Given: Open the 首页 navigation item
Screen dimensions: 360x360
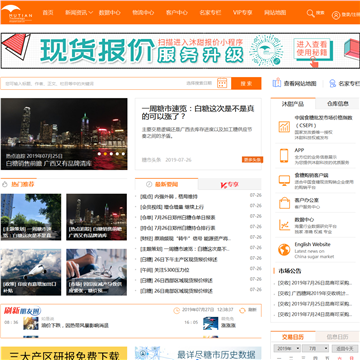Looking at the screenshot, I should [x=48, y=13].
